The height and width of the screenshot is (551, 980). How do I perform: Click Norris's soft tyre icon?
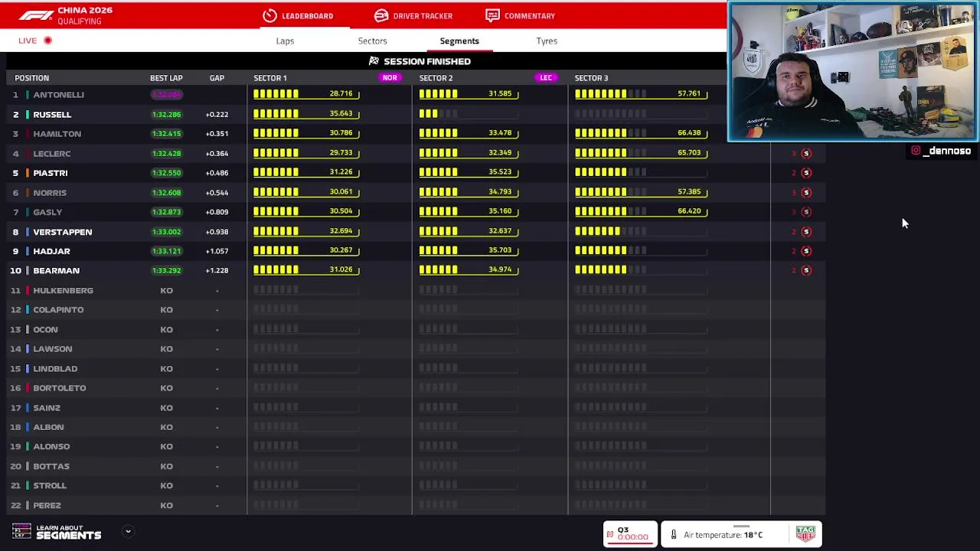pyautogui.click(x=805, y=192)
